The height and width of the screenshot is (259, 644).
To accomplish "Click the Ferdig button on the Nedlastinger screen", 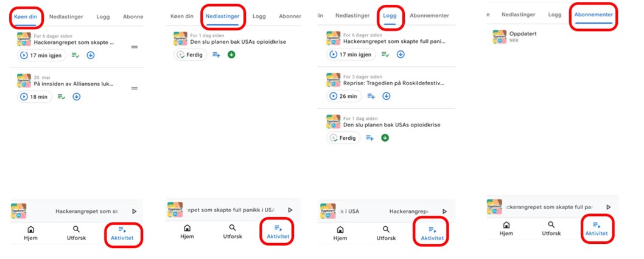I will [191, 55].
